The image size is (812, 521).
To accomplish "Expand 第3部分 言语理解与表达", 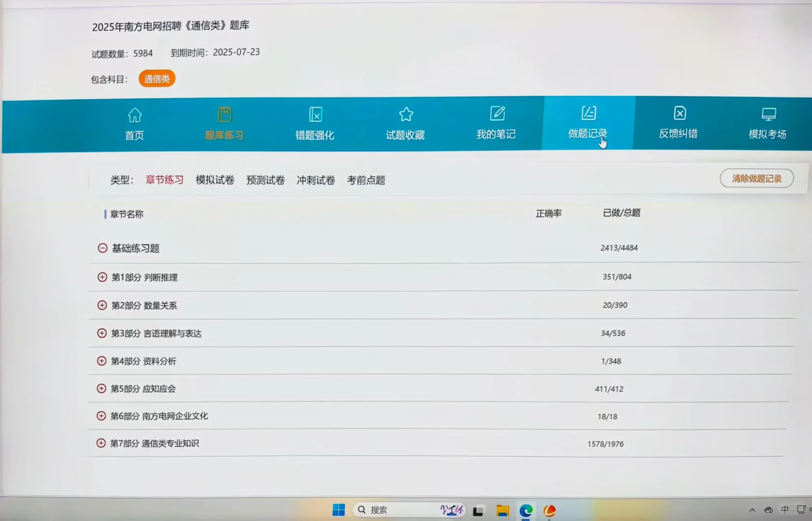I will click(x=102, y=333).
